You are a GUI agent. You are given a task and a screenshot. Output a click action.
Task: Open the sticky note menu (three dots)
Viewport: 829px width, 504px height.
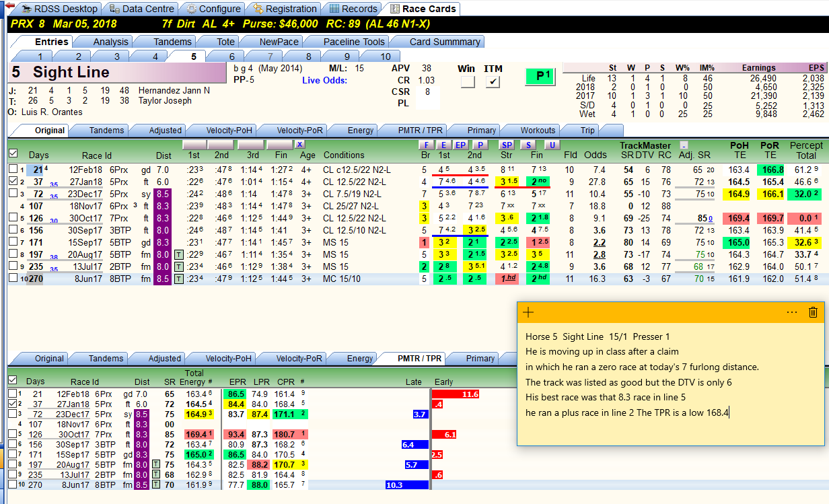791,312
